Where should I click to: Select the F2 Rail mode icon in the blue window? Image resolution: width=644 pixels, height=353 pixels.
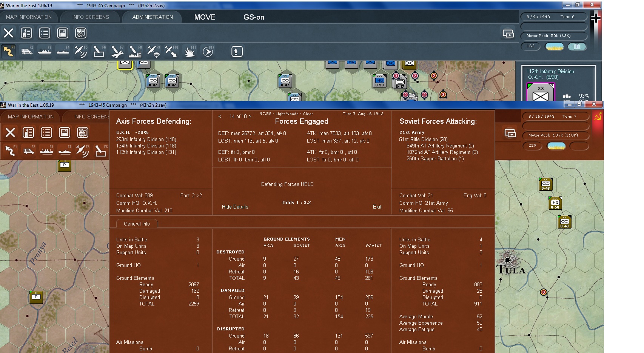pyautogui.click(x=27, y=51)
